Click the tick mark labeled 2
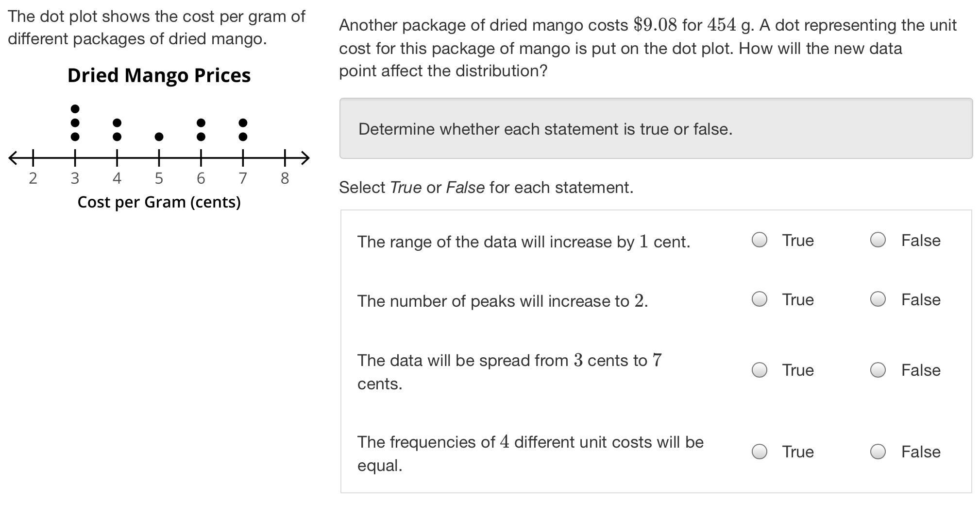 (x=33, y=157)
